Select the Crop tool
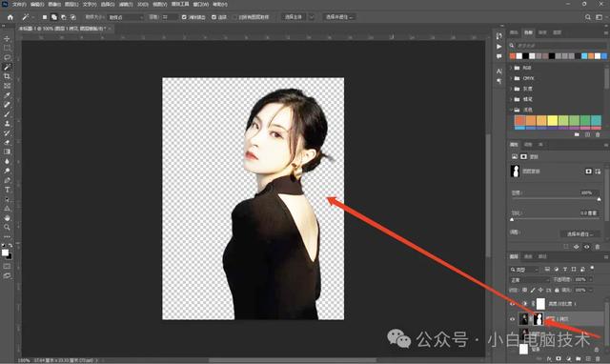Image resolution: width=610 pixels, height=364 pixels. click(7, 76)
